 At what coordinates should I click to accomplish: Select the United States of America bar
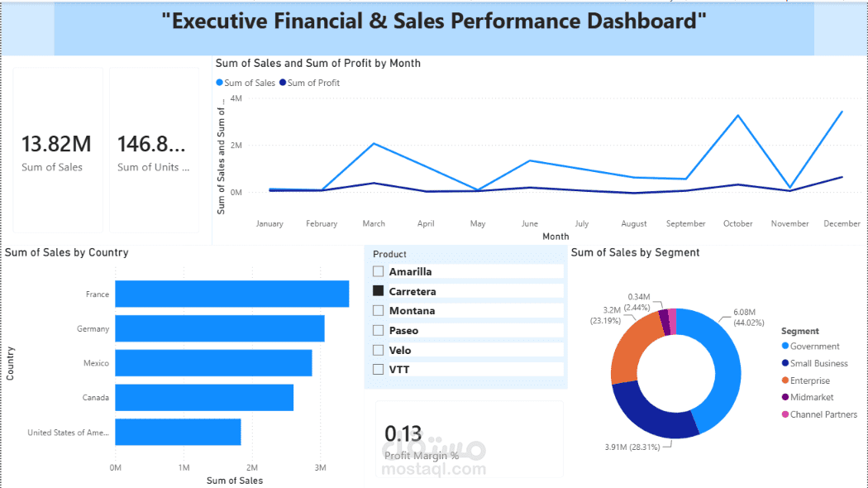pos(179,432)
